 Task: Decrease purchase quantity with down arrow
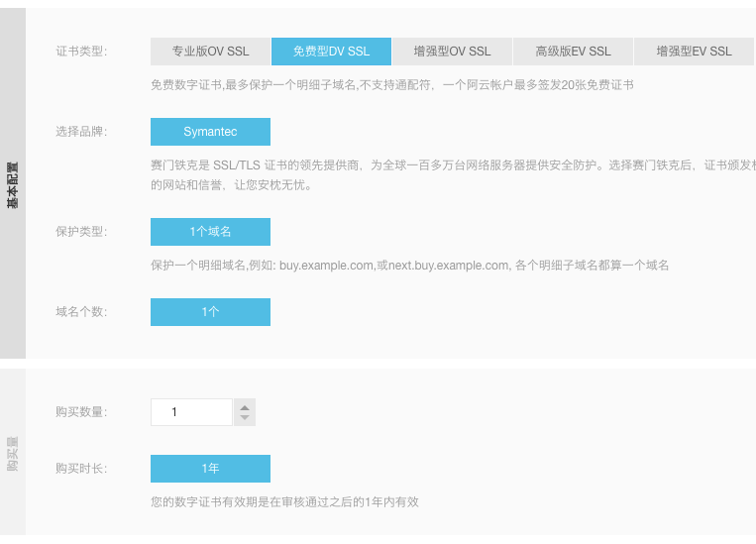(245, 419)
